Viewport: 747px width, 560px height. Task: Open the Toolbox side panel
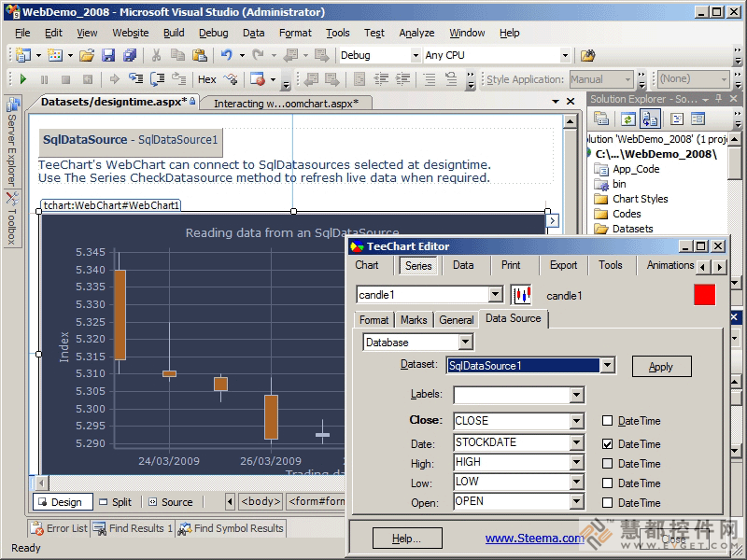click(x=12, y=218)
